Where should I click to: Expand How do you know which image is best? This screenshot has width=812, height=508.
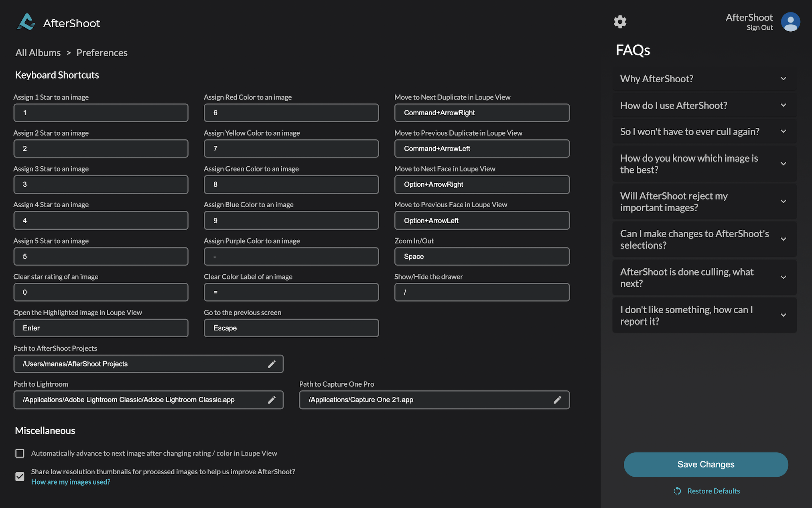tap(704, 164)
